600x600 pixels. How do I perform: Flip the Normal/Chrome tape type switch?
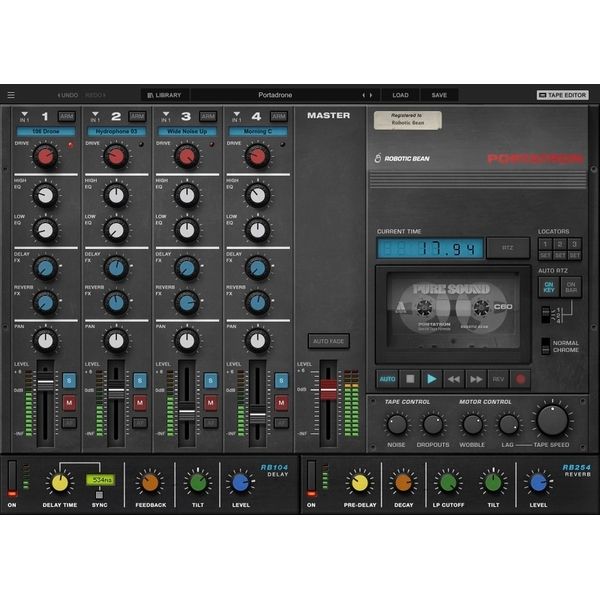tap(546, 346)
